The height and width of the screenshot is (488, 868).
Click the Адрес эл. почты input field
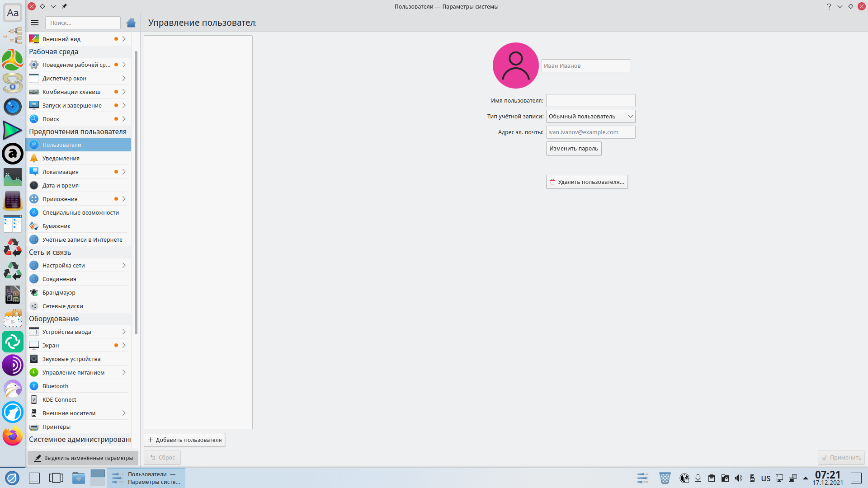tap(590, 132)
